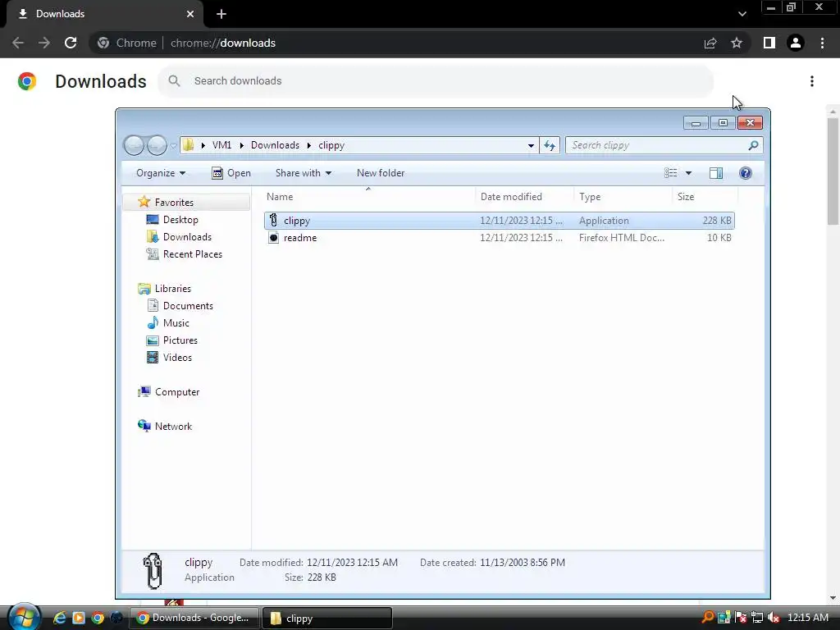Refresh the clippy folder view
The height and width of the screenshot is (630, 840).
[x=550, y=146]
